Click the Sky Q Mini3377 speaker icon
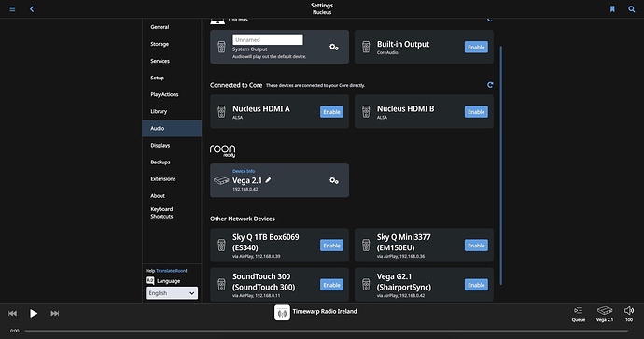This screenshot has height=339, width=644. (366, 246)
